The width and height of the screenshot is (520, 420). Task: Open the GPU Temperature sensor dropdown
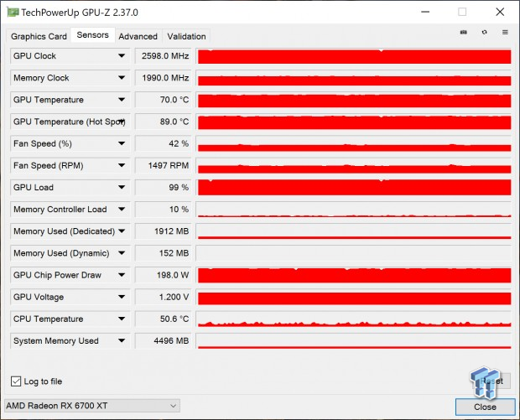click(122, 100)
